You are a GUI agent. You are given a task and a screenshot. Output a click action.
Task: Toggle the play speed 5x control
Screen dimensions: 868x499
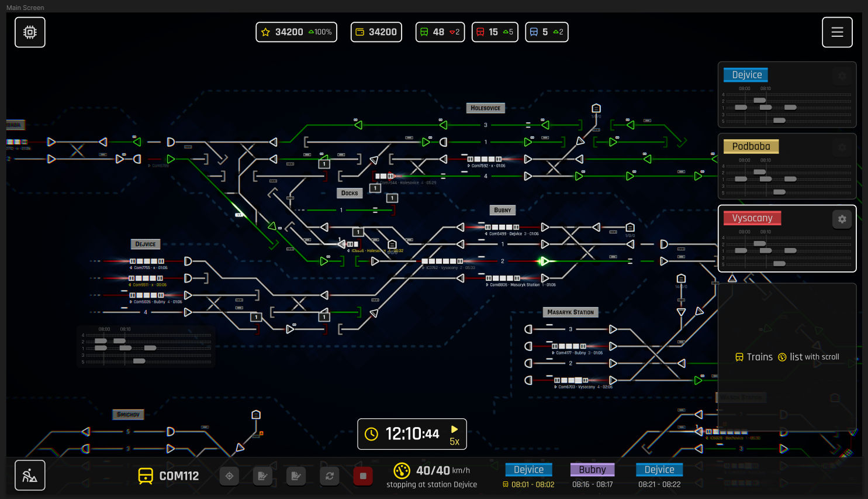[454, 435]
